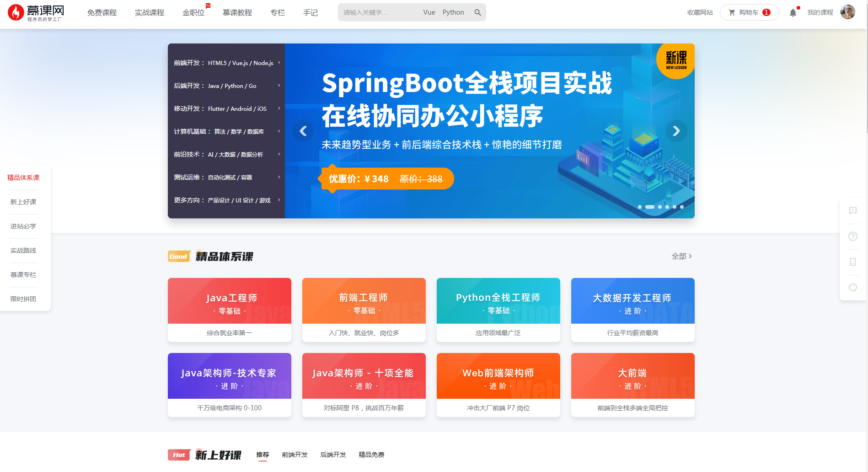This screenshot has height=472, width=868.
Task: Open 手记 in top navigation
Action: tap(311, 13)
